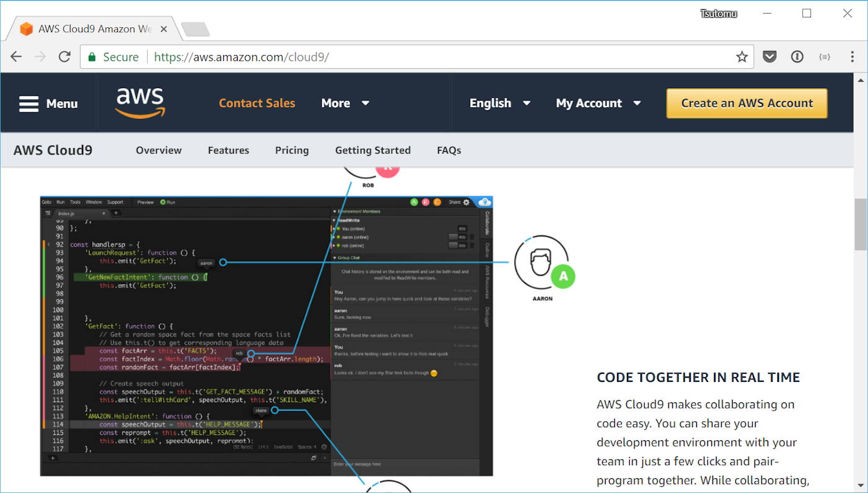The image size is (868, 493).
Task: Click the Contact Sales link
Action: [257, 103]
